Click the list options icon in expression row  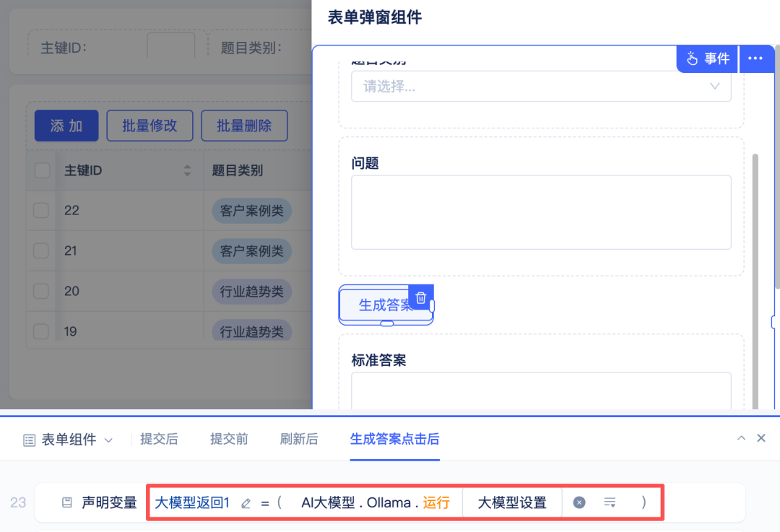[x=610, y=503]
